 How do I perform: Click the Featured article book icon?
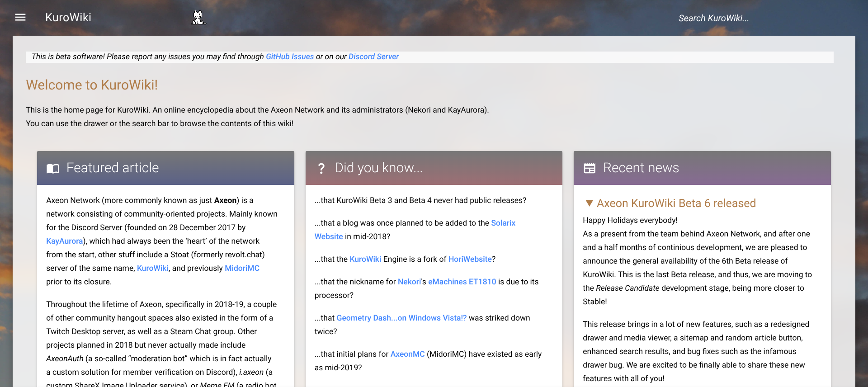53,169
